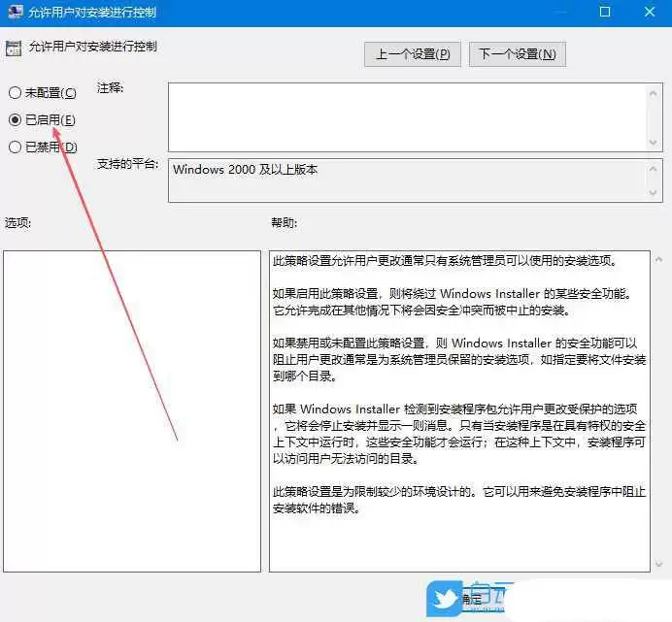
Task: Maximize the dialog window
Action: tap(605, 12)
